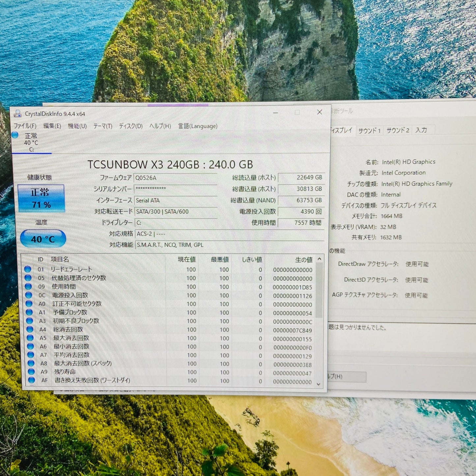Open the ディスク(D) disk selection menu
Screen dimensions: 476x476
131,126
